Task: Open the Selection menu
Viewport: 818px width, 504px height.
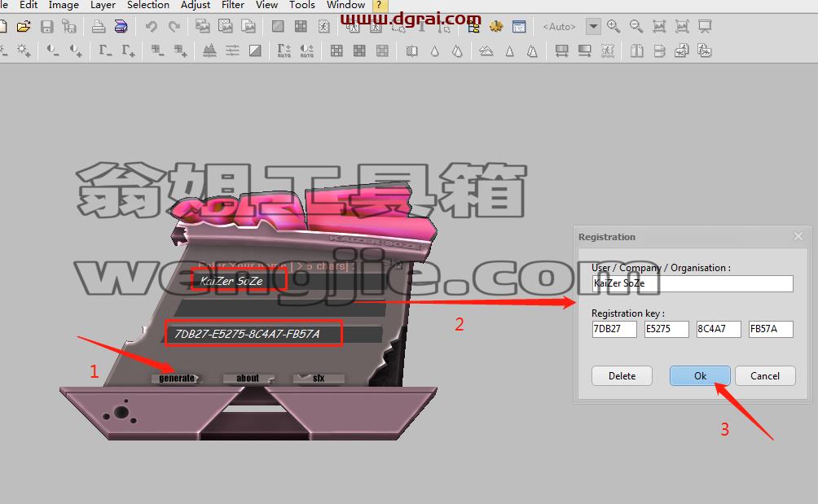Action: click(148, 5)
